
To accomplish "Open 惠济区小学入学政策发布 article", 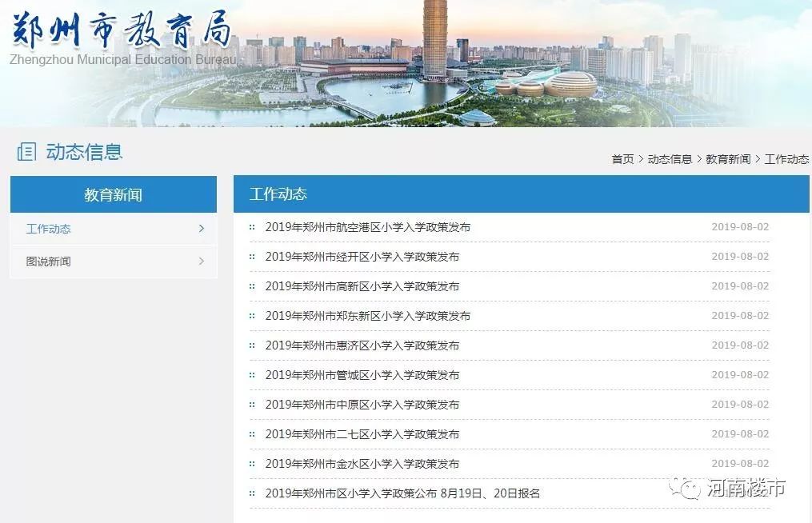I will tap(362, 345).
